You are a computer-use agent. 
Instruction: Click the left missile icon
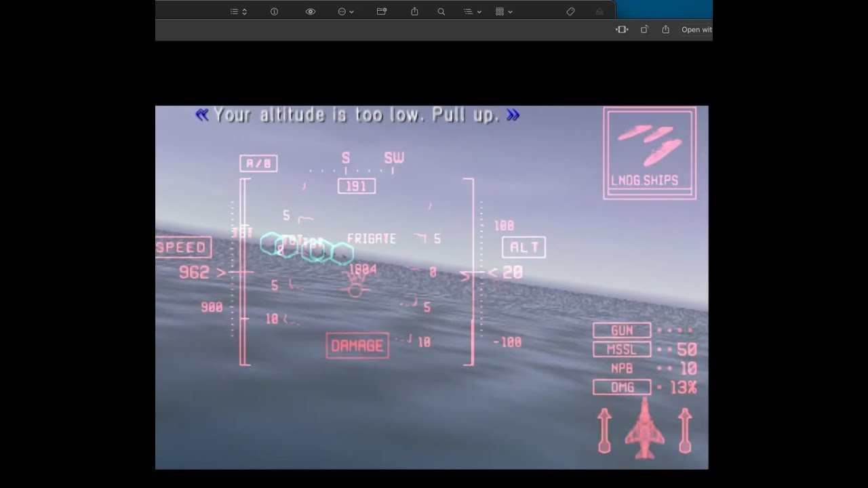coord(604,430)
